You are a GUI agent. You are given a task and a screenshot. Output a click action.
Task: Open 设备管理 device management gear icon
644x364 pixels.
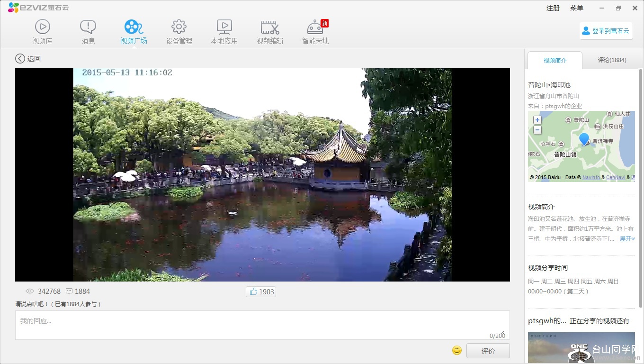(x=179, y=27)
